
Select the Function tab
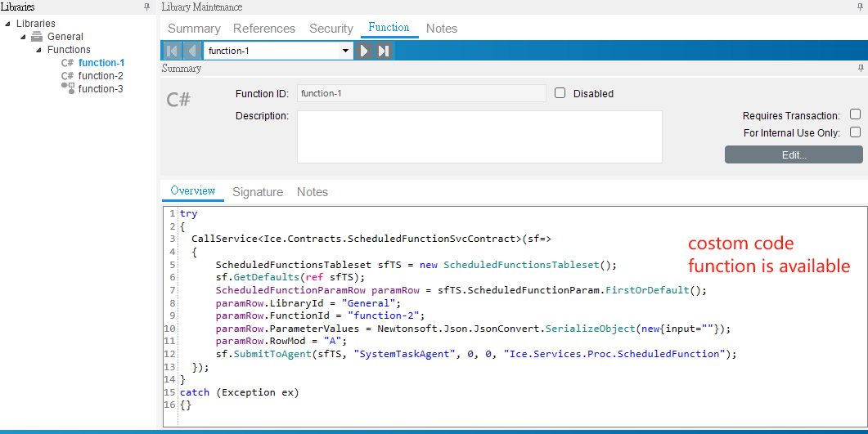[x=389, y=28]
